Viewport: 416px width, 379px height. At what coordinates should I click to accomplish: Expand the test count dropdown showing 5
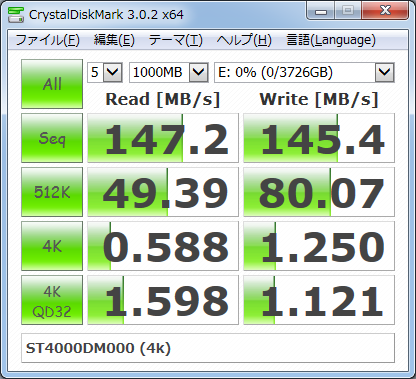click(x=112, y=72)
